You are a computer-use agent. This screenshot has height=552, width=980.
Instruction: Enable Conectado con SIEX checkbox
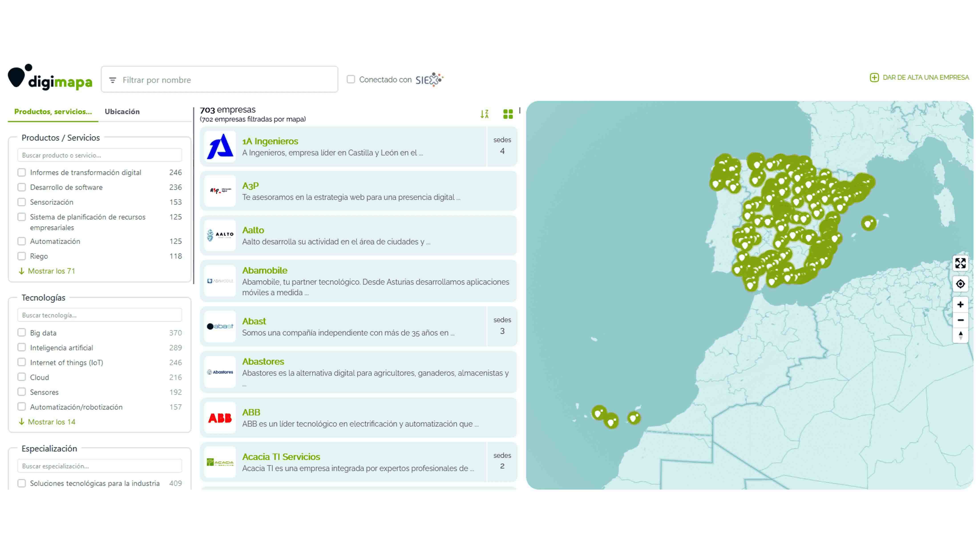pyautogui.click(x=351, y=79)
